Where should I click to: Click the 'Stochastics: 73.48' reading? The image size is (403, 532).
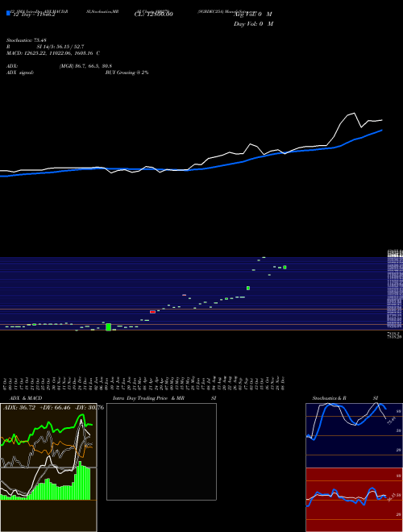pos(26,40)
